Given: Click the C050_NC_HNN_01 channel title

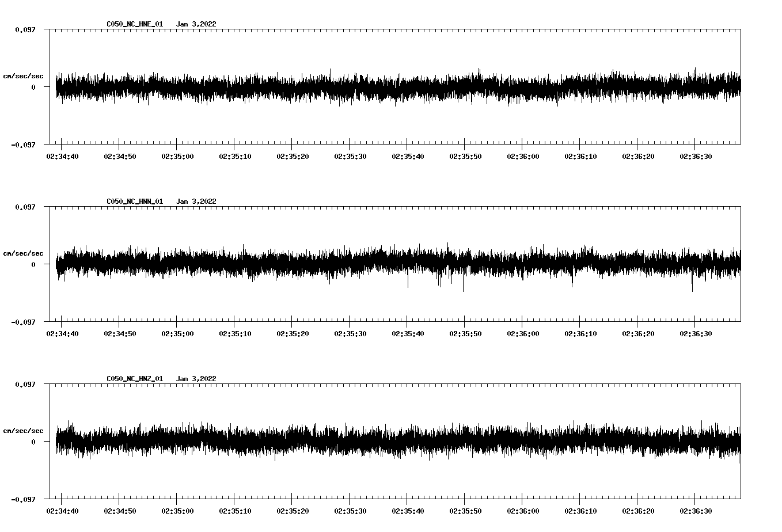Looking at the screenshot, I should (x=135, y=202).
